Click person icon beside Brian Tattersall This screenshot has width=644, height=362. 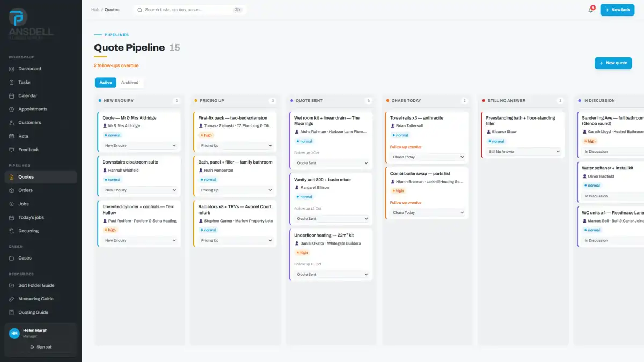point(392,126)
